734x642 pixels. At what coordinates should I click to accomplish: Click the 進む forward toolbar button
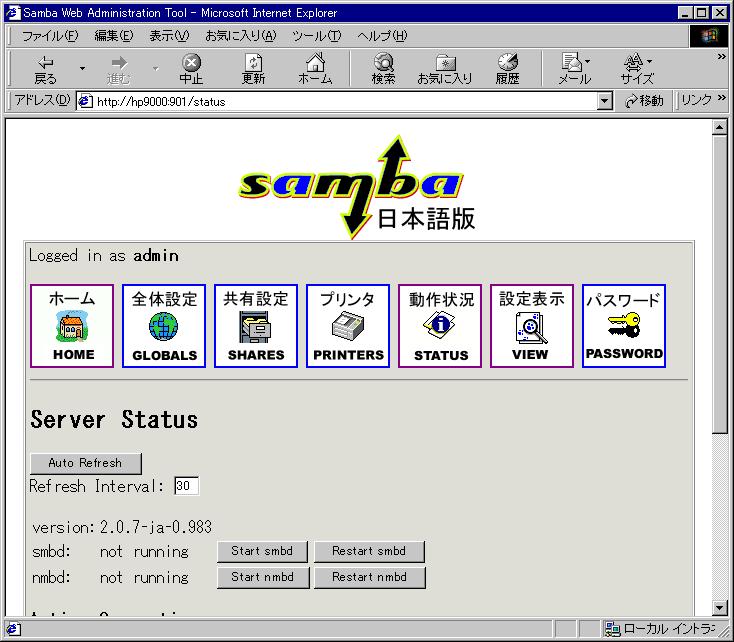pyautogui.click(x=118, y=69)
